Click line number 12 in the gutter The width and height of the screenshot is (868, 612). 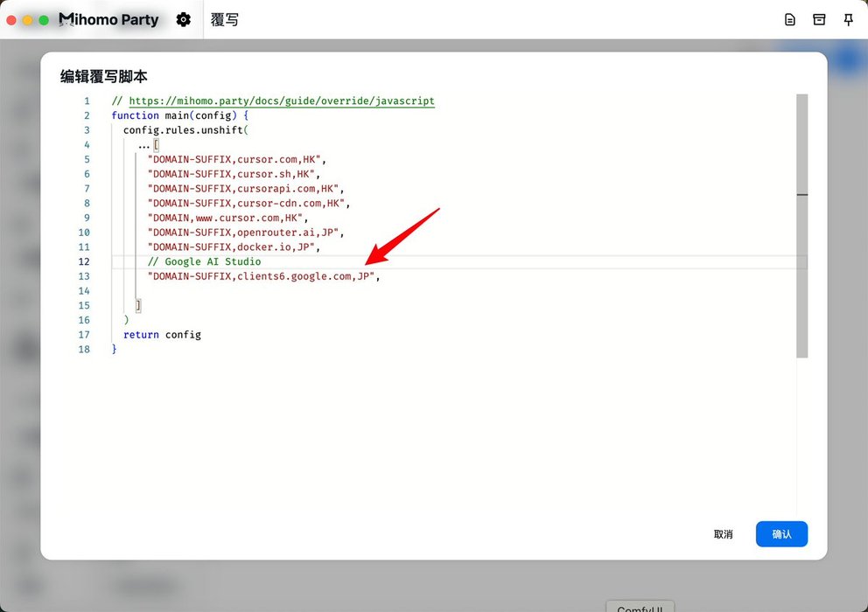click(84, 261)
